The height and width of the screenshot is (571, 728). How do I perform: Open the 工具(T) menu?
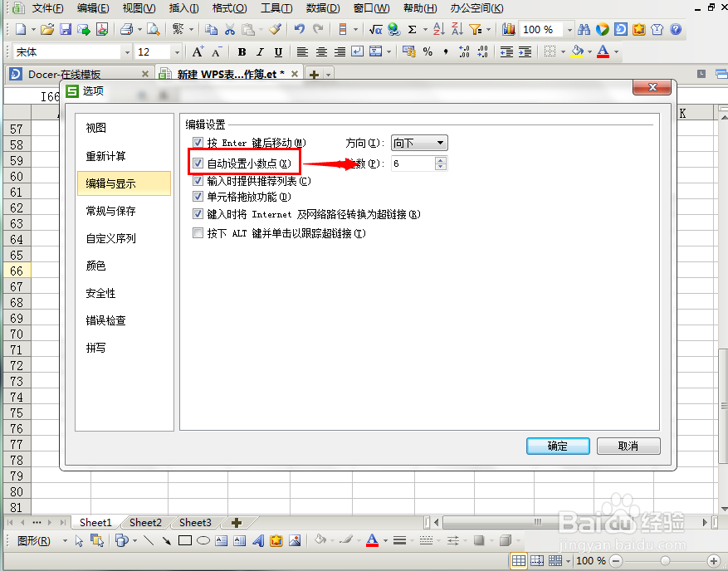click(x=276, y=8)
